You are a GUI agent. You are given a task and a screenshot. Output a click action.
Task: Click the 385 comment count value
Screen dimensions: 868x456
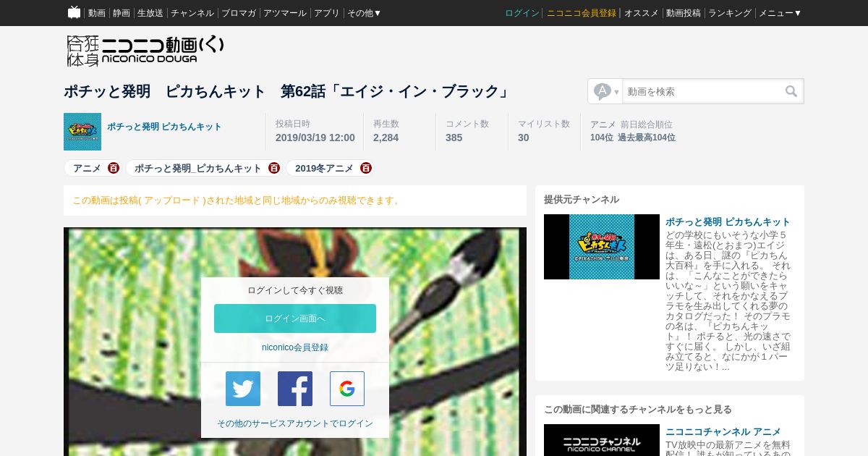coord(454,138)
